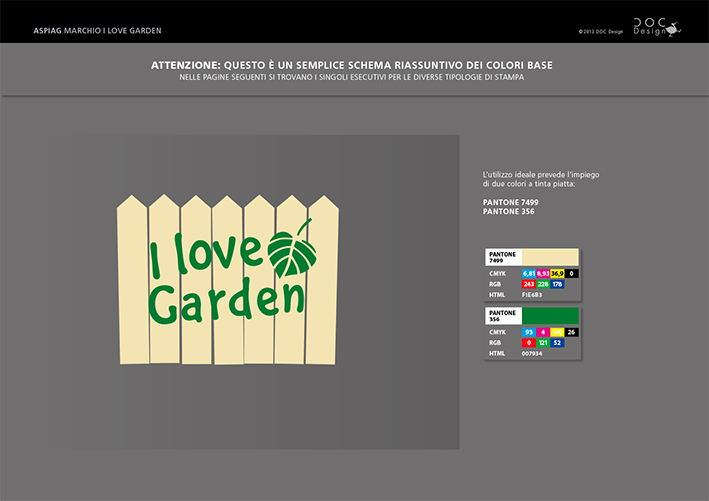Click the 'PANTONE 356' label in white box
The image size is (709, 501).
(x=502, y=316)
